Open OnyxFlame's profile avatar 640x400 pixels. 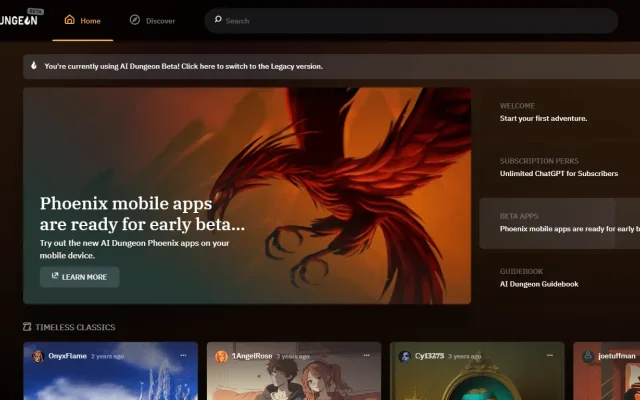tap(38, 356)
